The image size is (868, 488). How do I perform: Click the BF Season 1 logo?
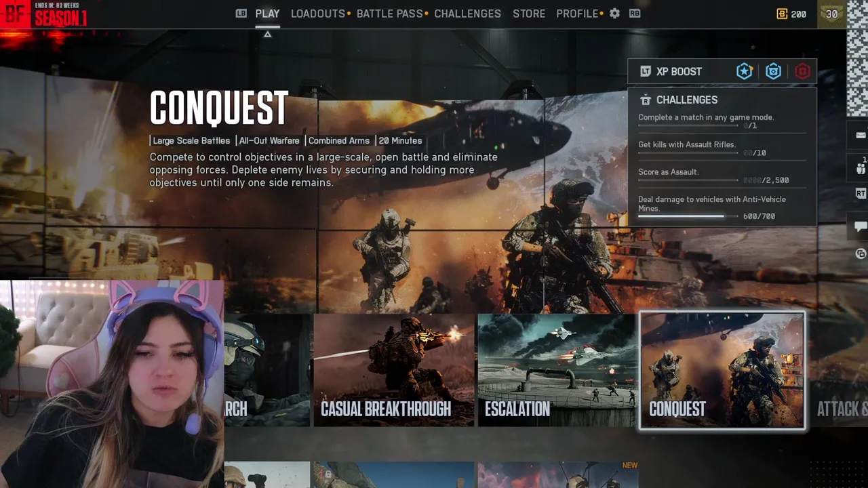click(x=45, y=14)
